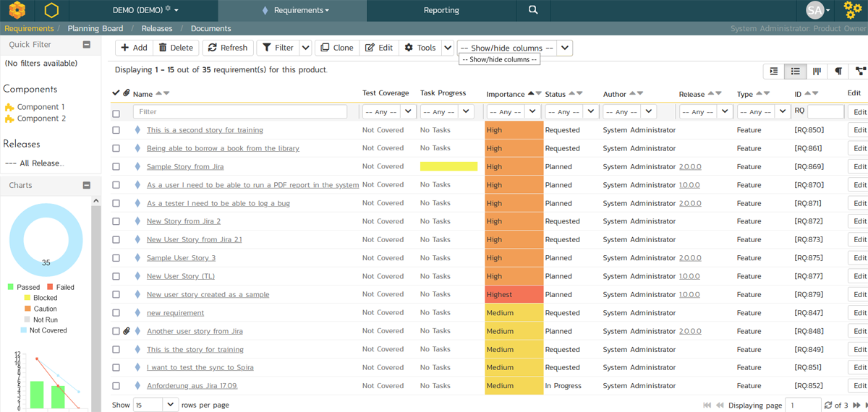
Task: Click the Name filter text field
Action: pyautogui.click(x=239, y=112)
